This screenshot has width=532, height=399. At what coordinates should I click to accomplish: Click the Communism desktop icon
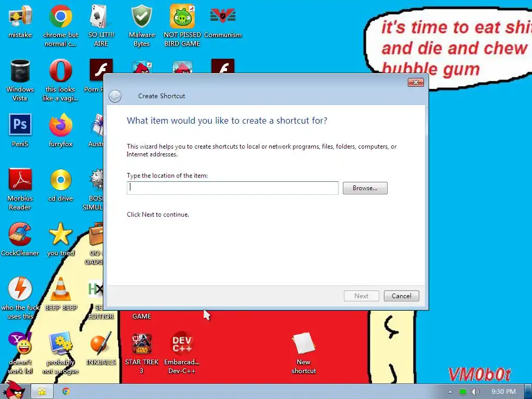pyautogui.click(x=223, y=21)
